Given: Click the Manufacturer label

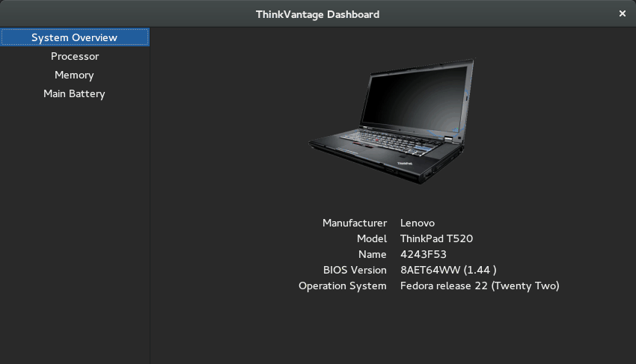Looking at the screenshot, I should pyautogui.click(x=355, y=223).
